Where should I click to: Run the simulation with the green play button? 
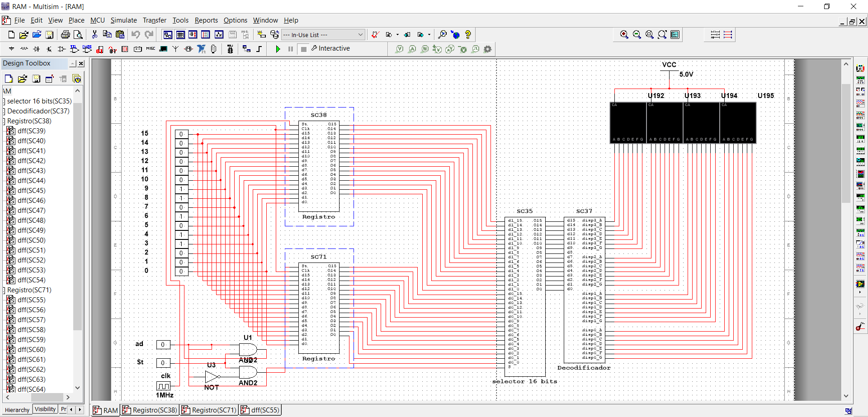point(278,49)
